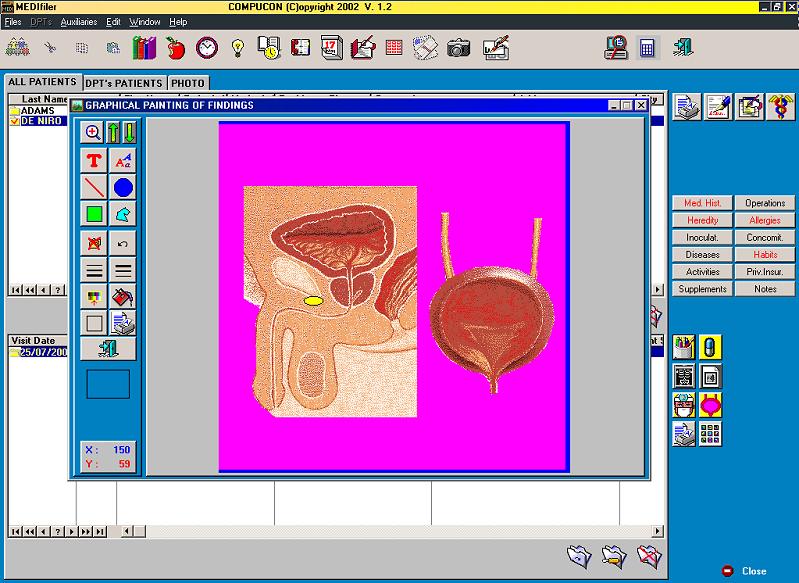Open the Allergies button
799x583 pixels.
point(765,220)
